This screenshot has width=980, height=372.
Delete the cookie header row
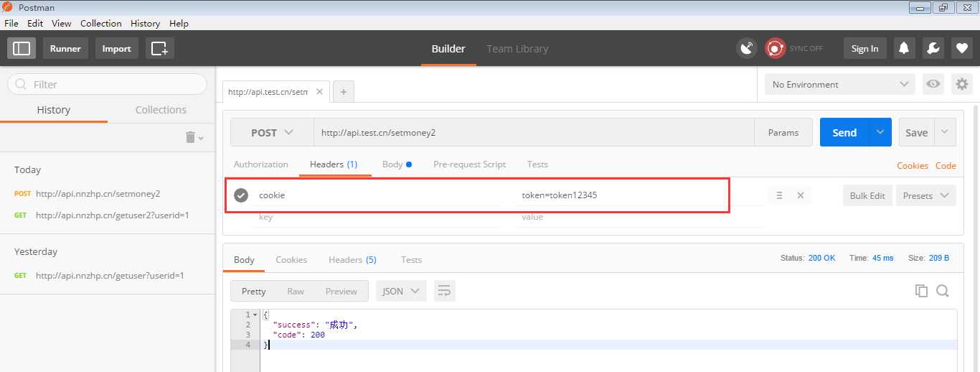coord(801,195)
